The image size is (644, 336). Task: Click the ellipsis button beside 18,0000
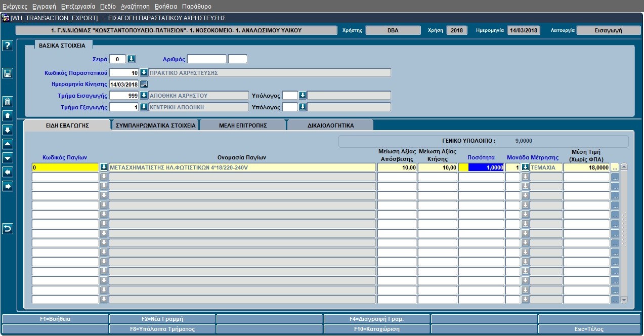pyautogui.click(x=615, y=167)
